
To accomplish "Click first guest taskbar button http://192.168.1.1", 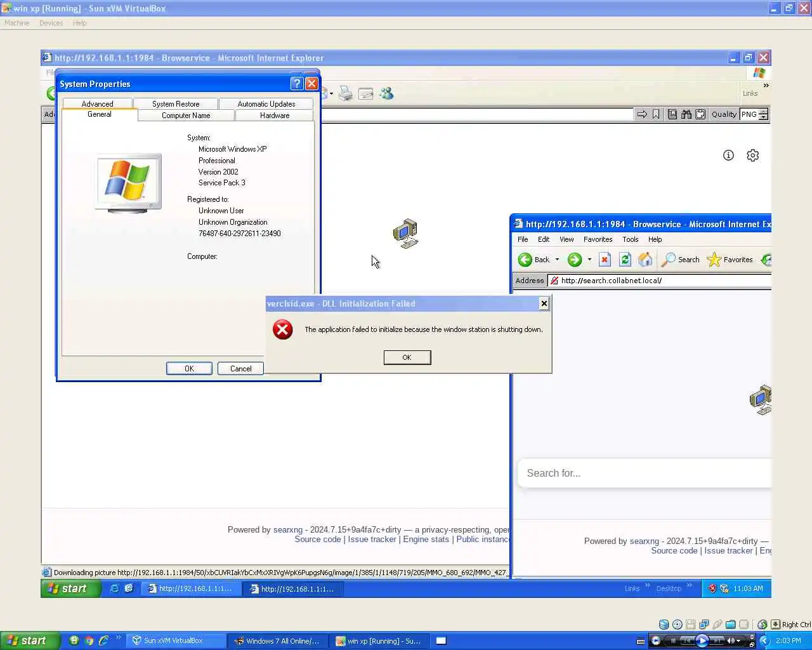I will 190,588.
